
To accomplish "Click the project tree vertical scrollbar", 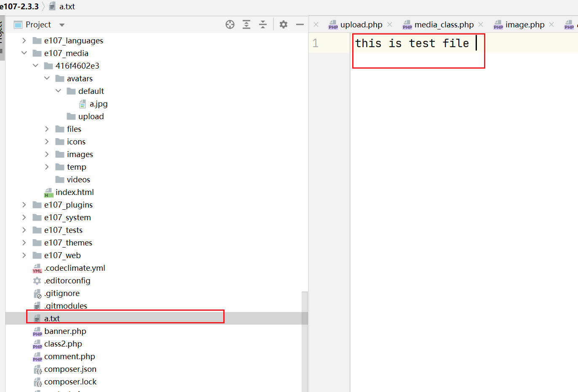I will [x=305, y=307].
